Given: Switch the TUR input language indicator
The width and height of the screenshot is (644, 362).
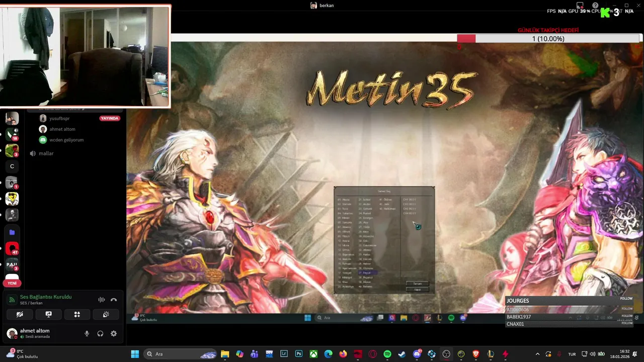Looking at the screenshot, I should [x=572, y=354].
